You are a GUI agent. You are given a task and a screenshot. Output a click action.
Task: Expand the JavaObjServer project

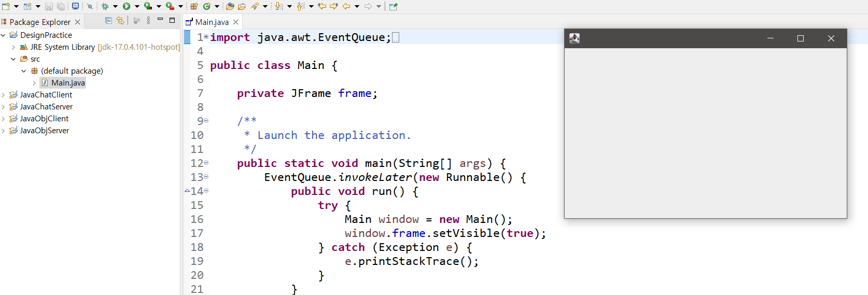click(x=4, y=131)
